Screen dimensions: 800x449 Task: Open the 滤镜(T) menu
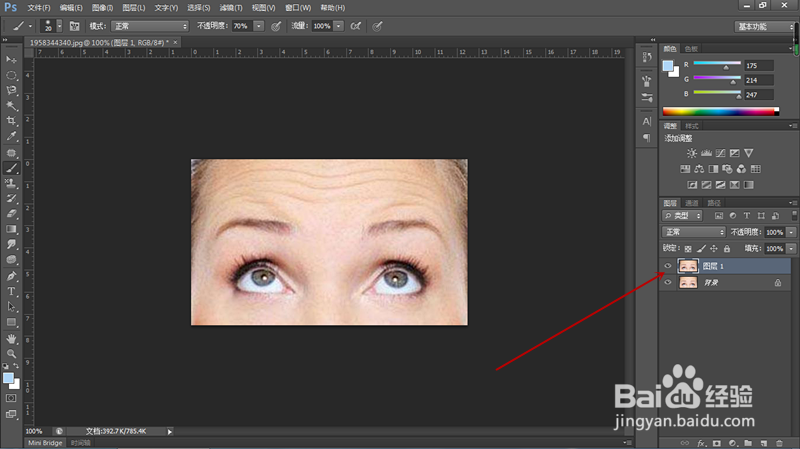(231, 8)
